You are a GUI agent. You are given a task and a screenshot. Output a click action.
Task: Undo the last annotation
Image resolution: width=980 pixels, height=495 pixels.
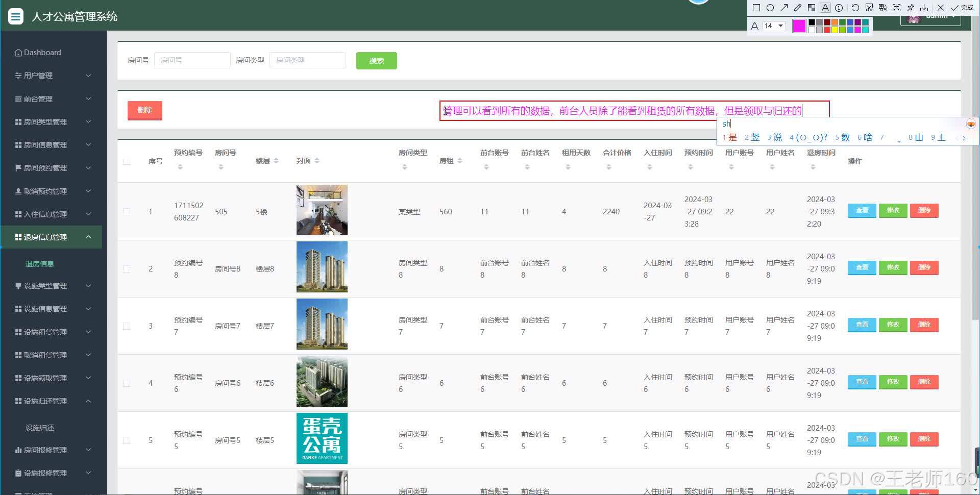tap(855, 8)
